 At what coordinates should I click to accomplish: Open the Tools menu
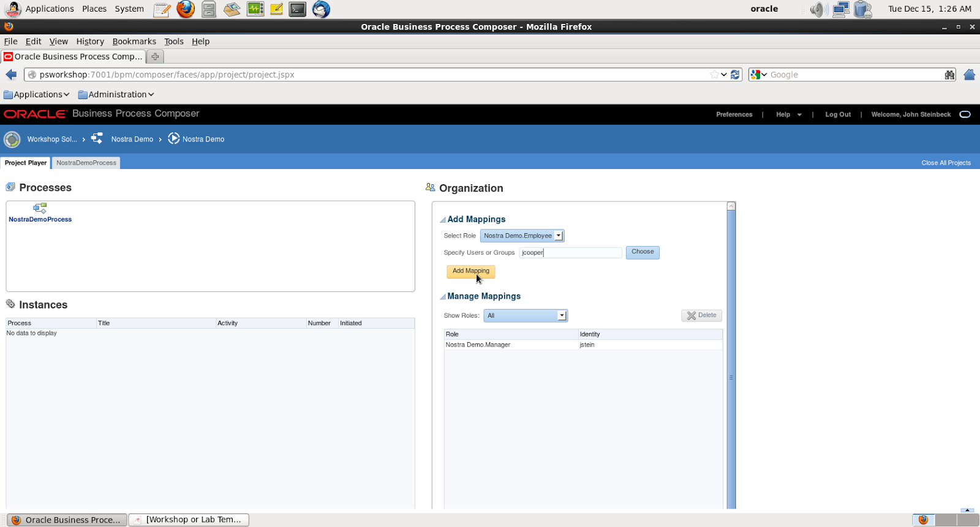coord(174,42)
